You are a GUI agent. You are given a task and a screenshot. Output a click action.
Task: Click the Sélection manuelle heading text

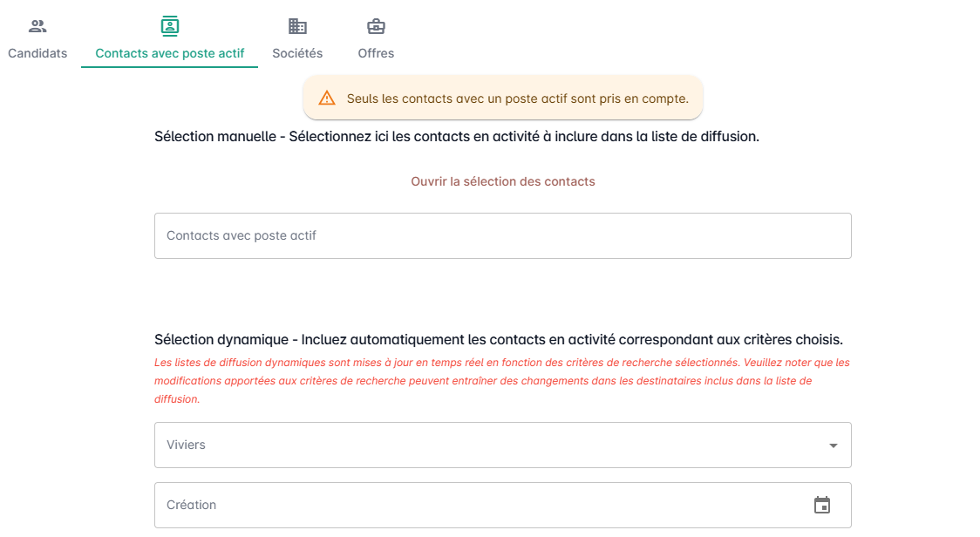[456, 137]
